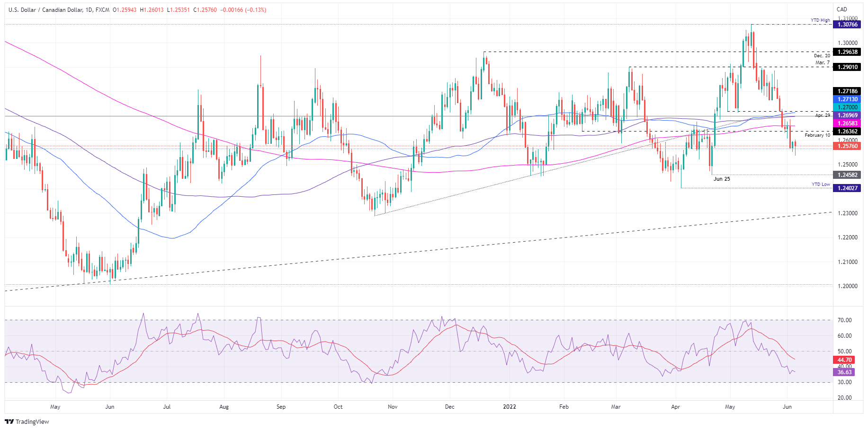Click the 2022 time axis label
This screenshot has width=868, height=430.
coord(510,407)
